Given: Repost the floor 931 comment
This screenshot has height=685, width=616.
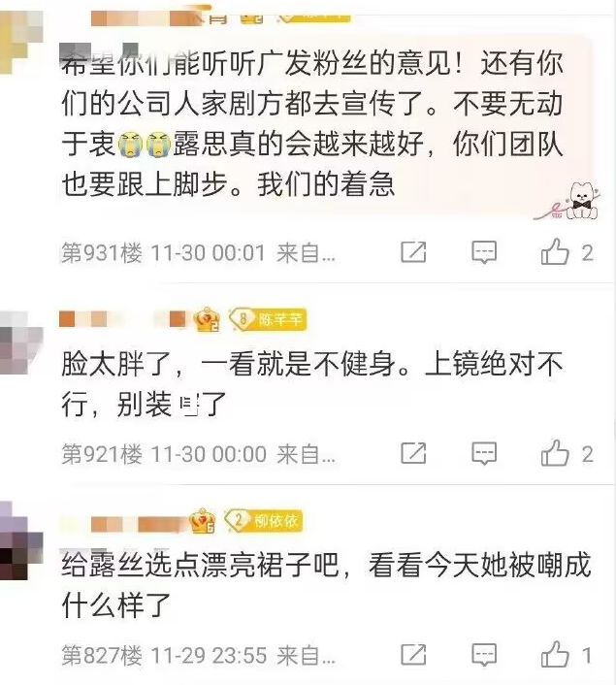Looking at the screenshot, I should click(x=413, y=251).
